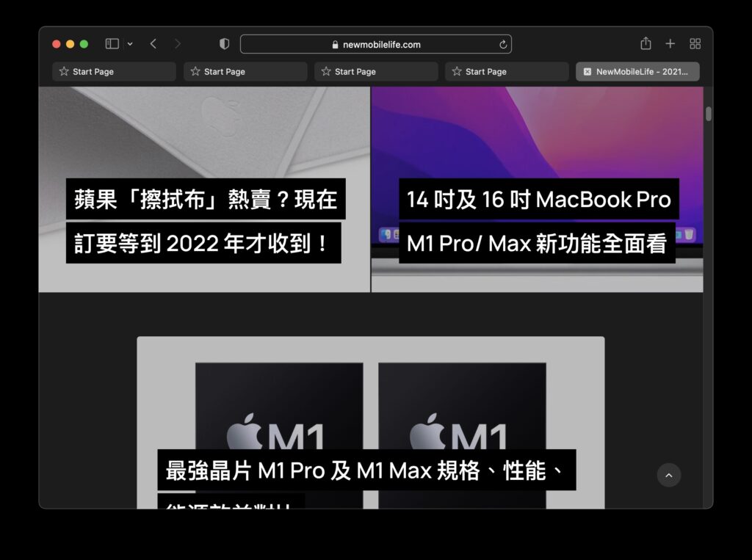
Task: Click the scroll-to-top arrow button
Action: point(669,475)
